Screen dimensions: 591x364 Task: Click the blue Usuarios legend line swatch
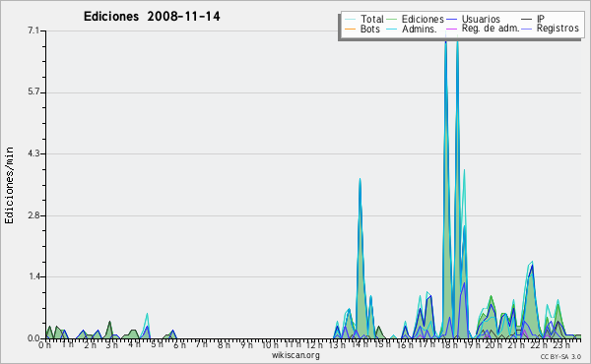[x=451, y=20]
